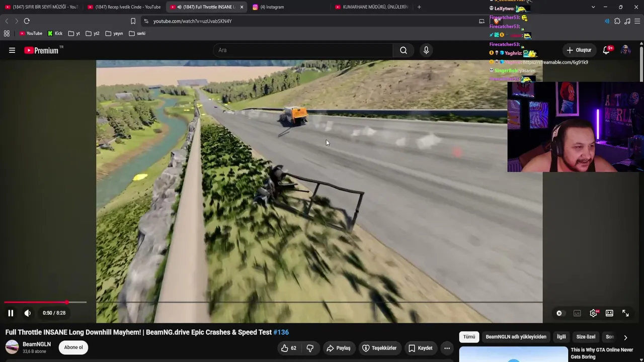This screenshot has height=362, width=644.
Task: Switch to 'SIFIR BİR SEYFİ MÜZİĞİ' tab
Action: pyautogui.click(x=41, y=7)
